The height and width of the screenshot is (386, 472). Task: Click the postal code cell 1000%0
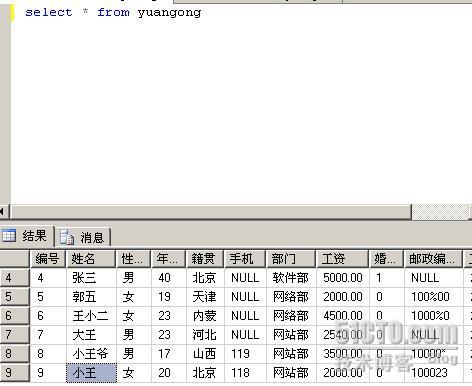point(433,316)
